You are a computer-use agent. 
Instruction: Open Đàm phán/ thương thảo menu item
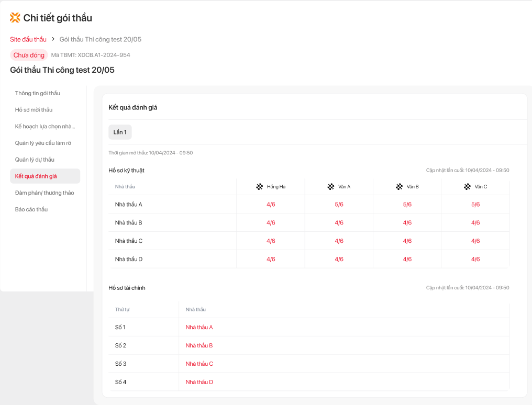[45, 193]
